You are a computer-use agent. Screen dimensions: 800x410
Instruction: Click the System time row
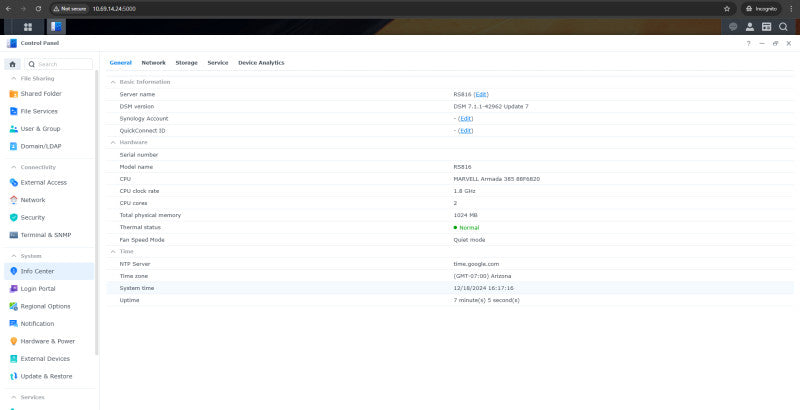coord(450,288)
